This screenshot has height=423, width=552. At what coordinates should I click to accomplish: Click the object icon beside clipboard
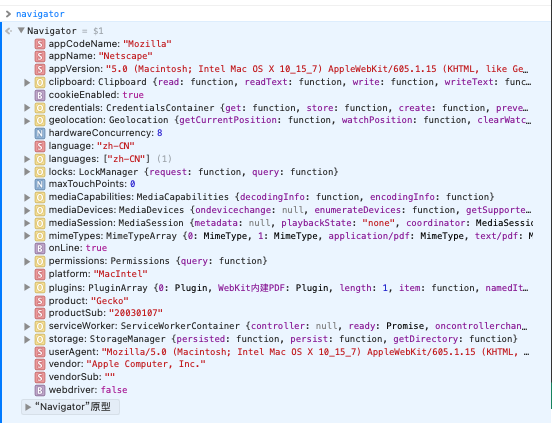pyautogui.click(x=40, y=82)
